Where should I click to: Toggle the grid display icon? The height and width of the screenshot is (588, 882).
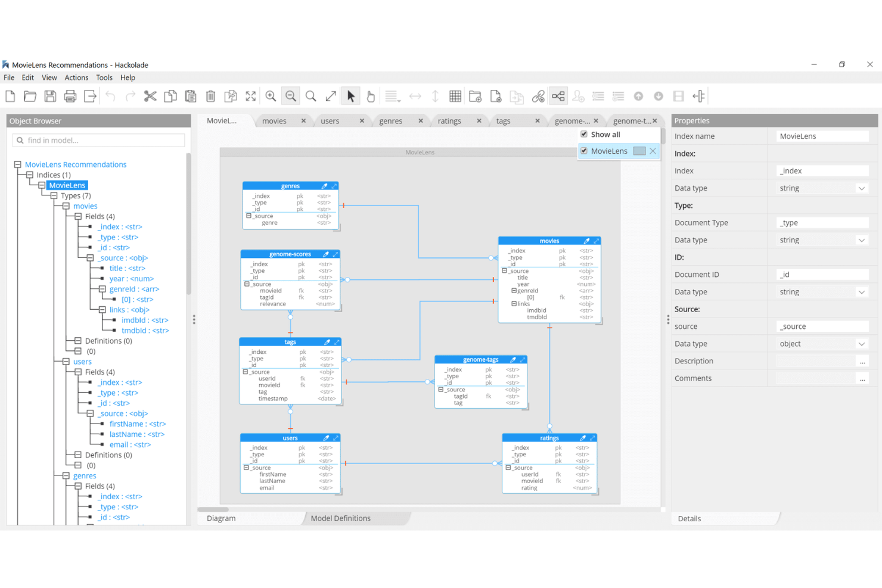pyautogui.click(x=455, y=96)
